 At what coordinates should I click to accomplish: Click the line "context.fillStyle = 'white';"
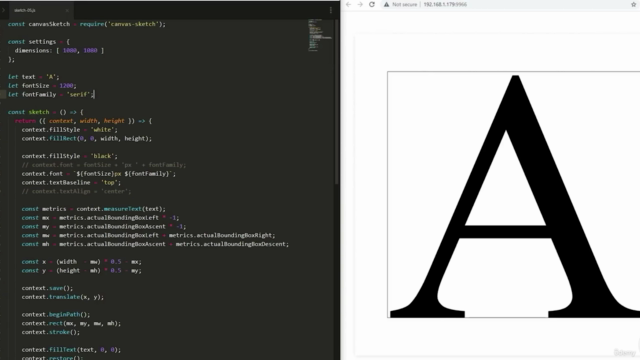tap(69, 130)
